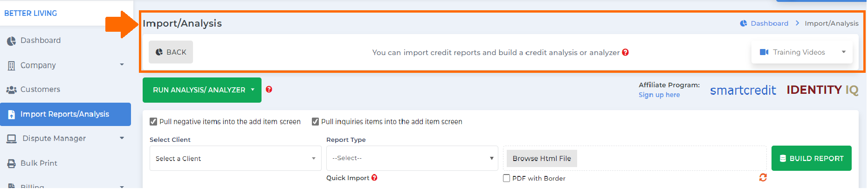
Task: Click the Dashboard pie chart sidebar icon
Action: point(11,41)
